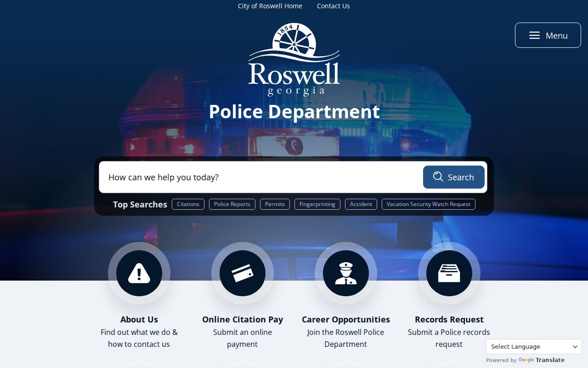The height and width of the screenshot is (368, 588).
Task: Open the Records Request heading link
Action: tap(449, 319)
